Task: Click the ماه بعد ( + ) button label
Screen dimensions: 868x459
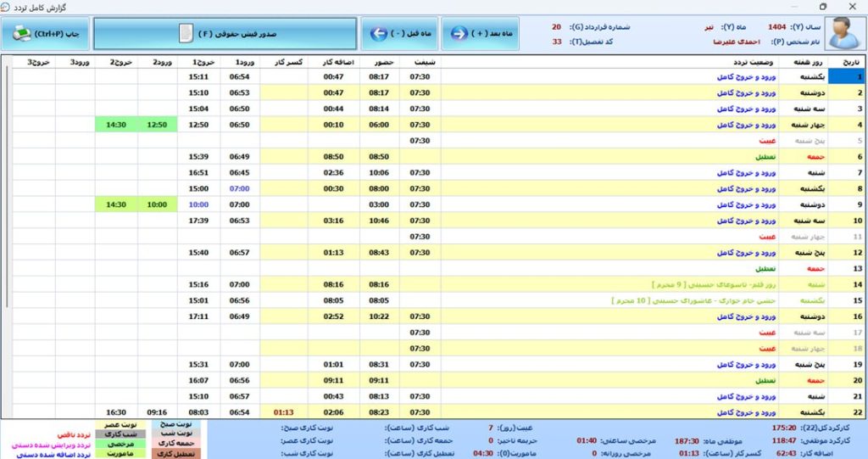Action: [492, 34]
